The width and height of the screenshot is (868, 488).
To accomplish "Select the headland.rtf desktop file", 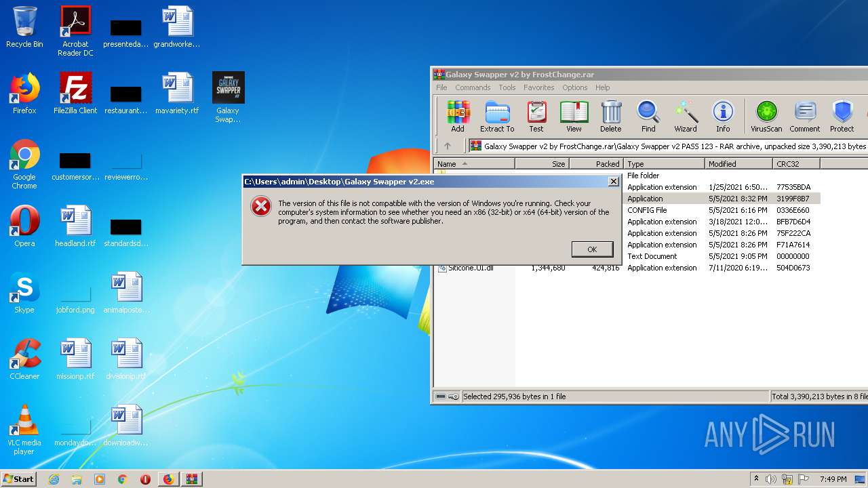I will [x=75, y=226].
